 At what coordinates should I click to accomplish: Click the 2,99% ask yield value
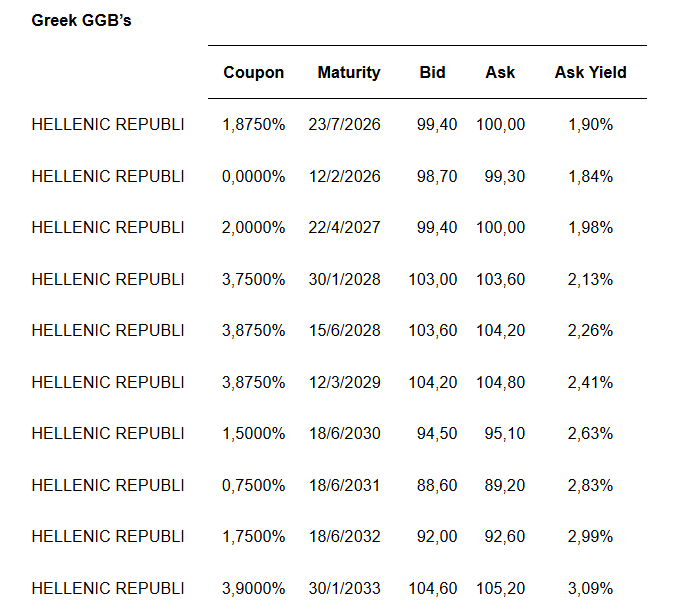[x=590, y=537]
